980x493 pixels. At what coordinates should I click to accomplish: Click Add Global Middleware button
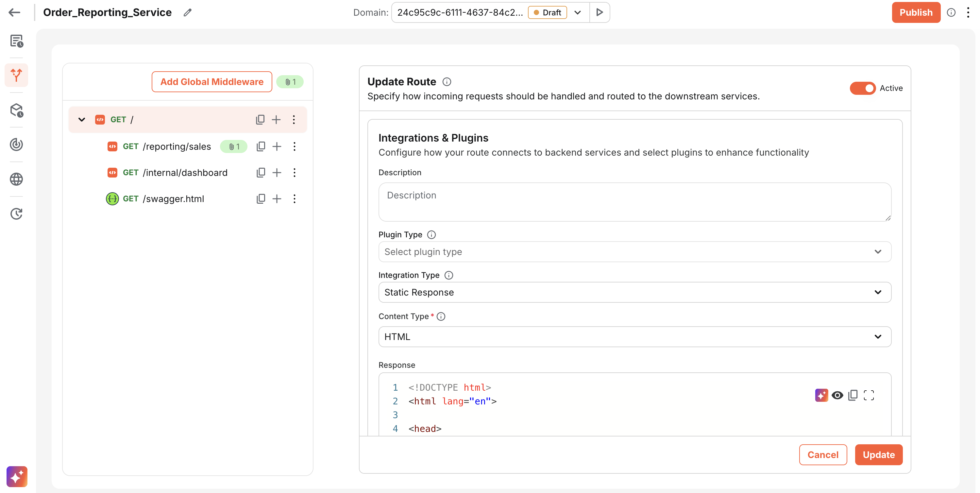click(211, 81)
